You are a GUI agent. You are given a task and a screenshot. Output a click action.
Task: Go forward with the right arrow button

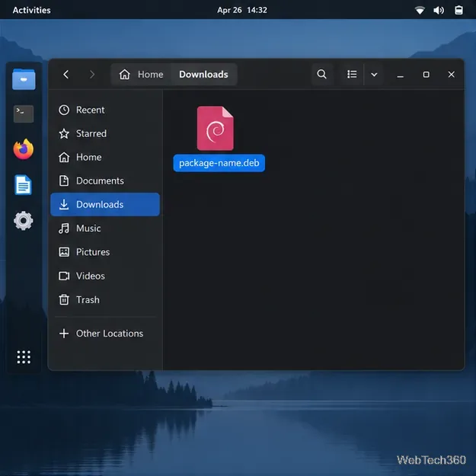[92, 75]
